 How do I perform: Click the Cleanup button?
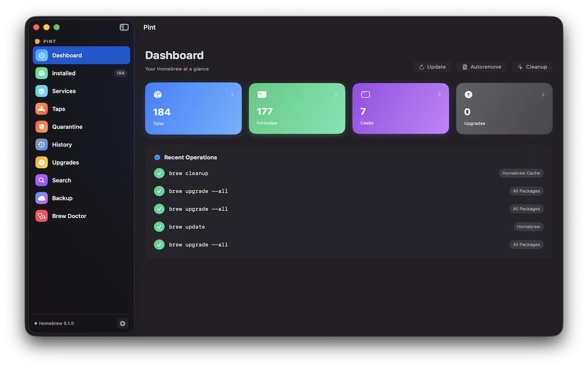(x=532, y=67)
